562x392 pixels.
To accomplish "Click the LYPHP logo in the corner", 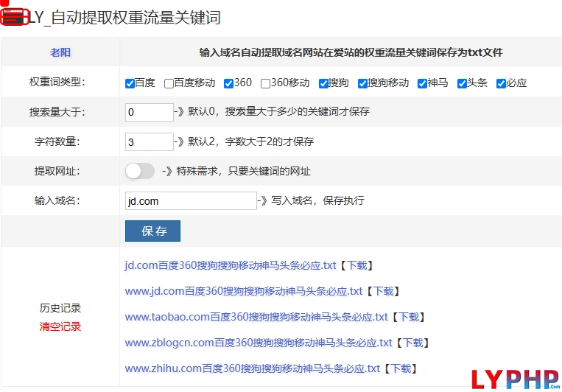I will [x=515, y=374].
